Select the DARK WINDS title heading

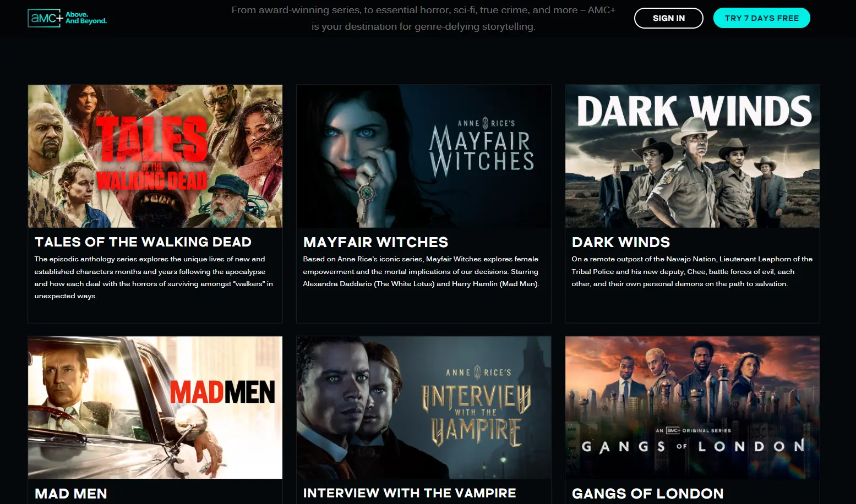point(621,242)
